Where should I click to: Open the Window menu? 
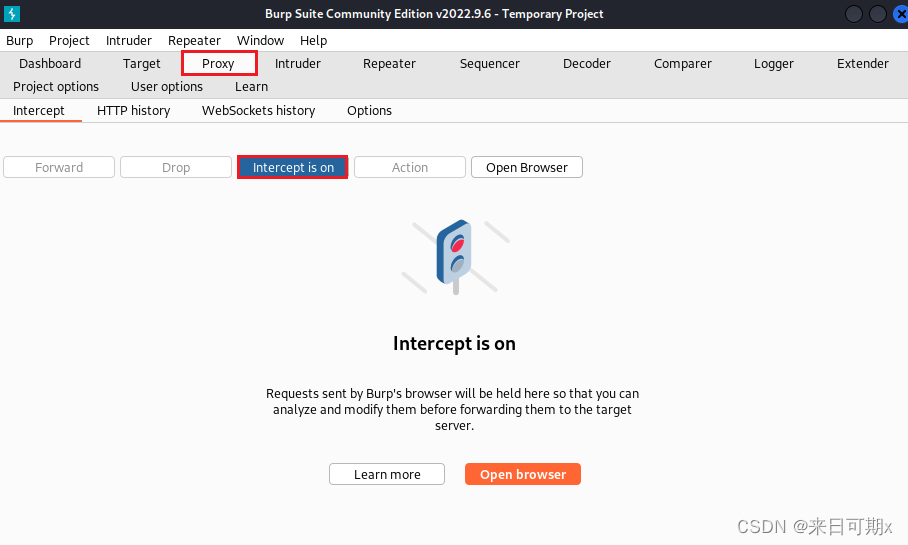click(260, 41)
